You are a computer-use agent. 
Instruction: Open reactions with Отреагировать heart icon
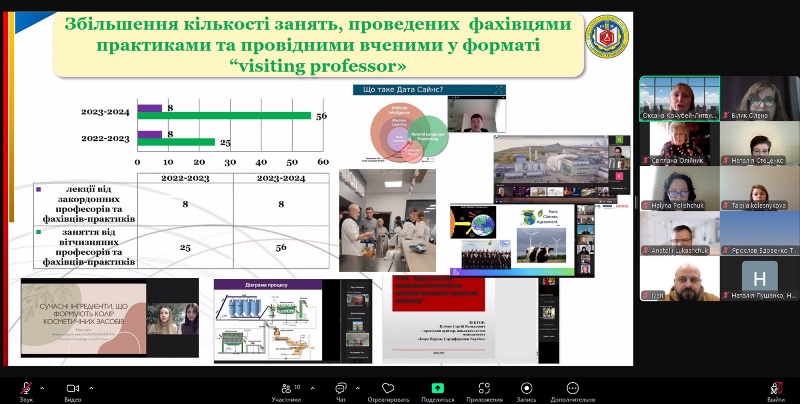tap(388, 391)
